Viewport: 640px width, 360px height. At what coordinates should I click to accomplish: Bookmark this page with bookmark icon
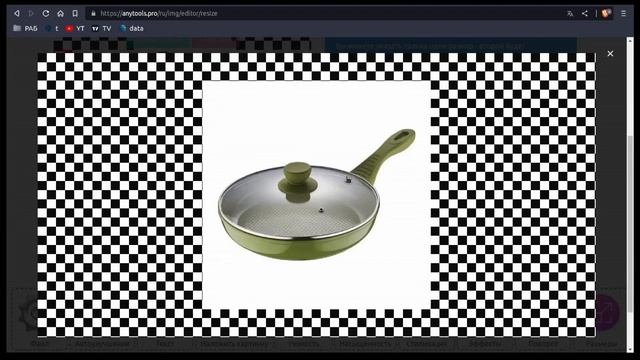tap(75, 13)
